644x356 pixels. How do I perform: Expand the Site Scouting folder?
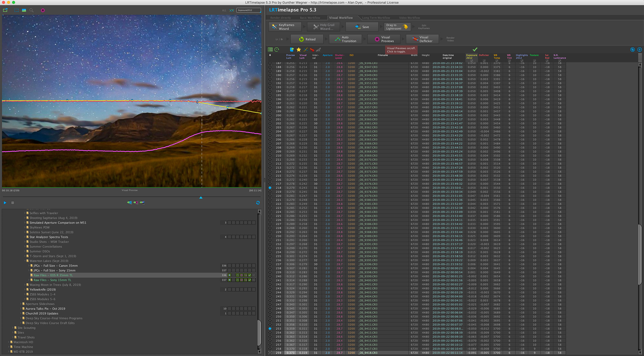13,328
